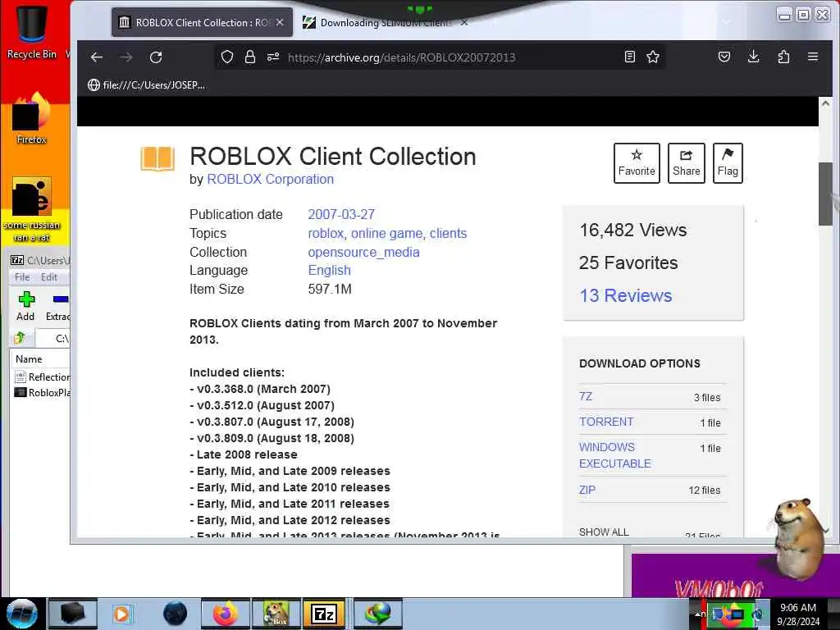Flag this archive item

[x=728, y=163]
